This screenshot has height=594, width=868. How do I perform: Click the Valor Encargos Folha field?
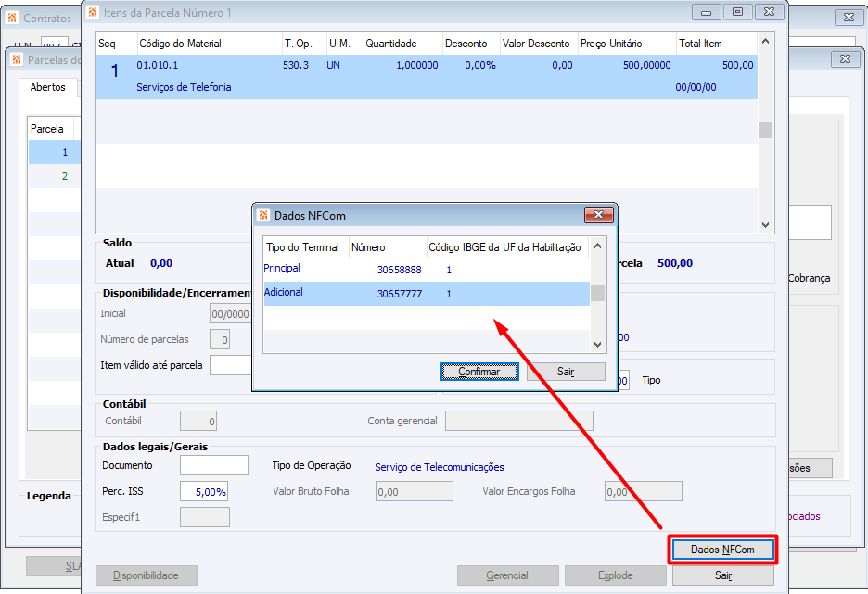(644, 492)
